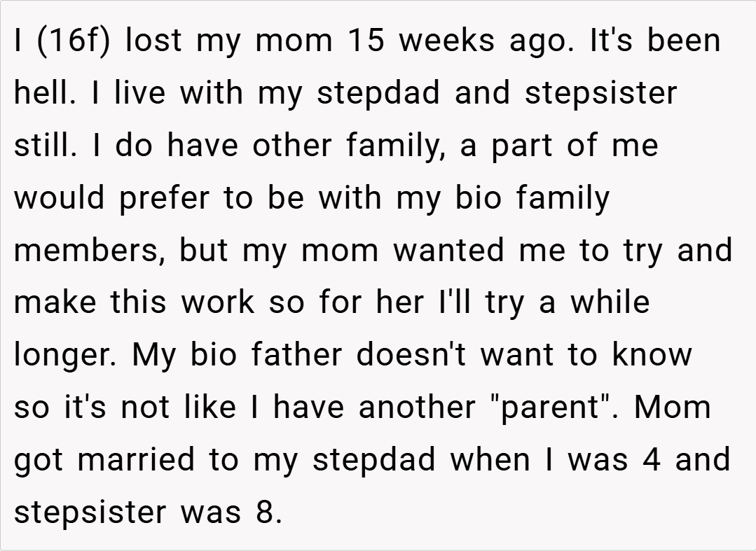The image size is (756, 551).
Task: Click the word "members"
Action: pyautogui.click(x=88, y=250)
